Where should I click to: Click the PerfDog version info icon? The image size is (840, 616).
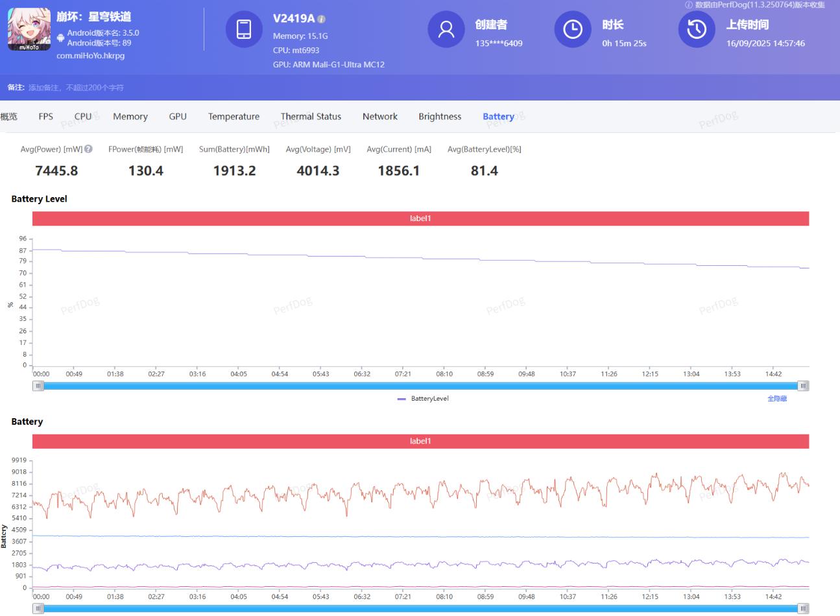pyautogui.click(x=689, y=5)
